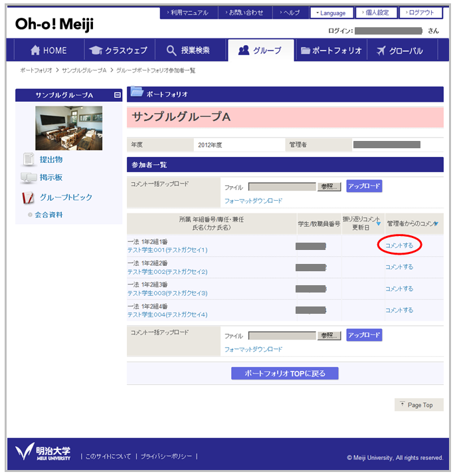Viewport: 457px width, 476px height.
Task: Click the lower アップロード button
Action: (x=364, y=335)
